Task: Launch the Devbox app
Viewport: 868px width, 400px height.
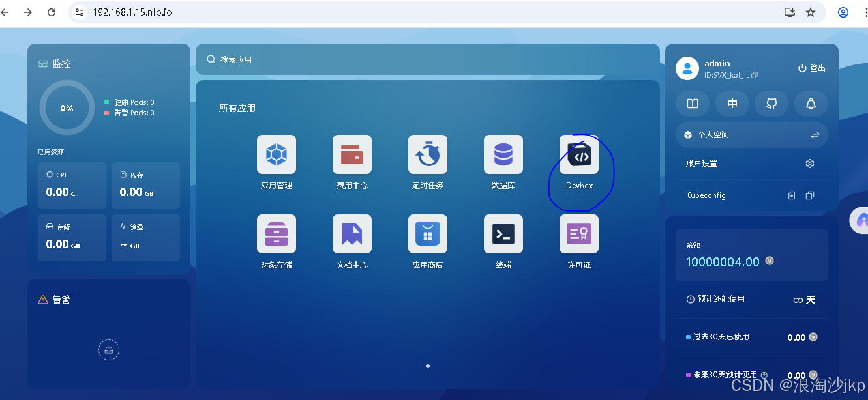Action: click(x=579, y=154)
